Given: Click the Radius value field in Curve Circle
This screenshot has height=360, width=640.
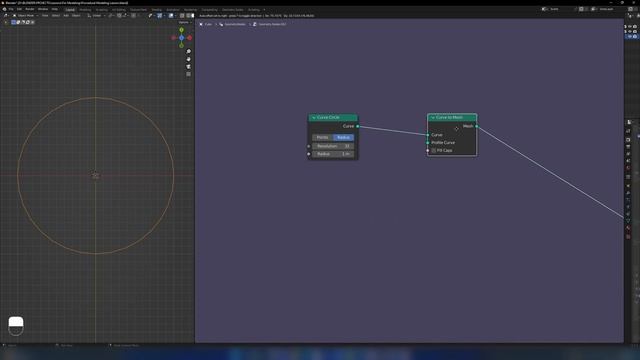Looking at the screenshot, I should pyautogui.click(x=333, y=154).
